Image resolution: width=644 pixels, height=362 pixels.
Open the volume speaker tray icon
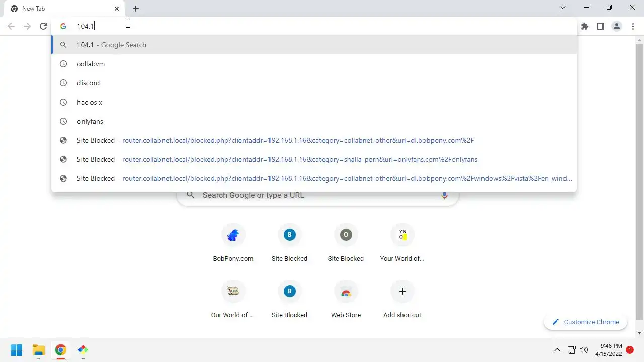pos(584,350)
